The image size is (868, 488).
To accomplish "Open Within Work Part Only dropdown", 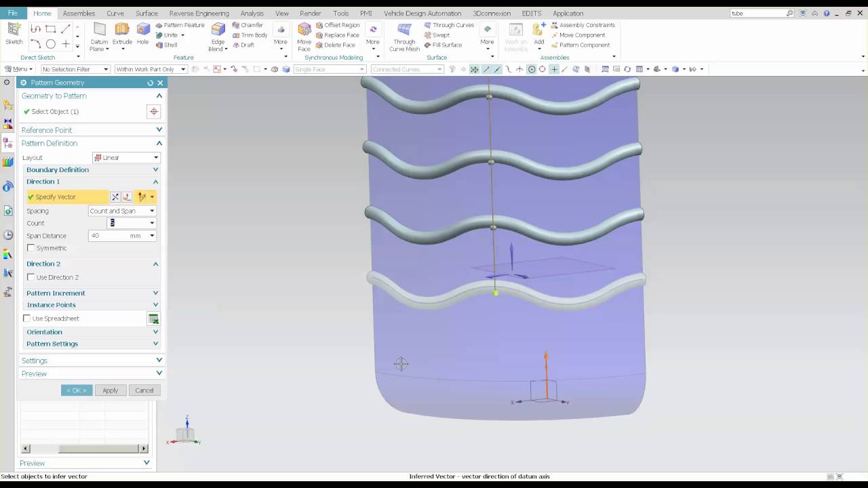I will (x=151, y=69).
